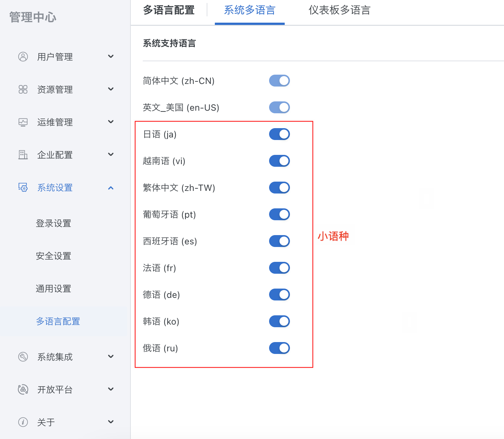
Task: Click 德语 (de) label
Action: pos(162,295)
